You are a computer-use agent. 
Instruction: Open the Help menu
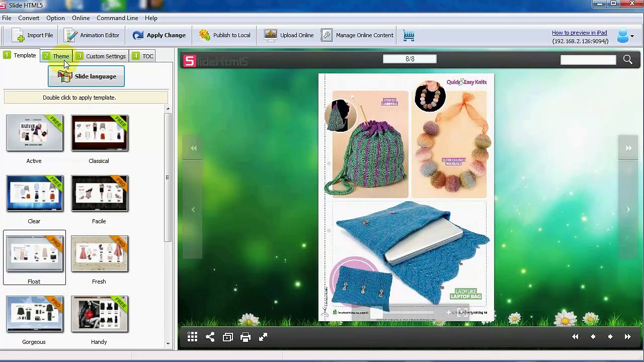(151, 18)
